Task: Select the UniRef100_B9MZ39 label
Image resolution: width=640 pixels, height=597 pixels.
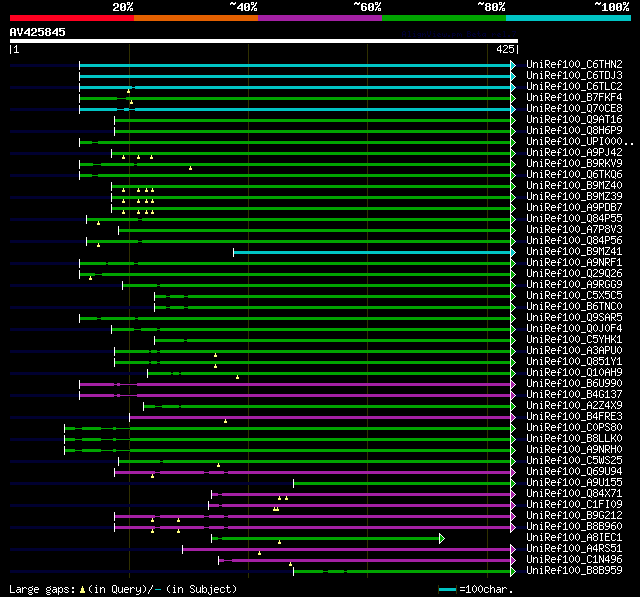Action: (574, 197)
